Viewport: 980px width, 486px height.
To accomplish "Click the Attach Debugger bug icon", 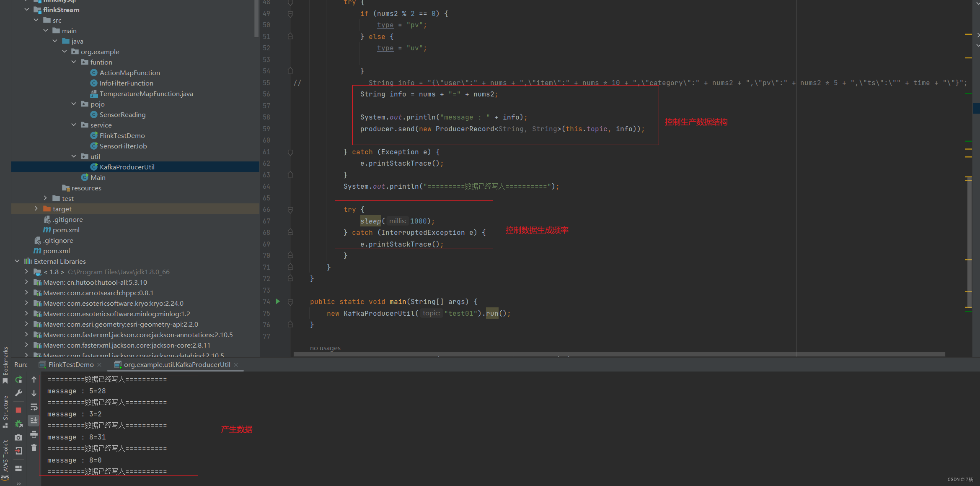I will click(18, 424).
